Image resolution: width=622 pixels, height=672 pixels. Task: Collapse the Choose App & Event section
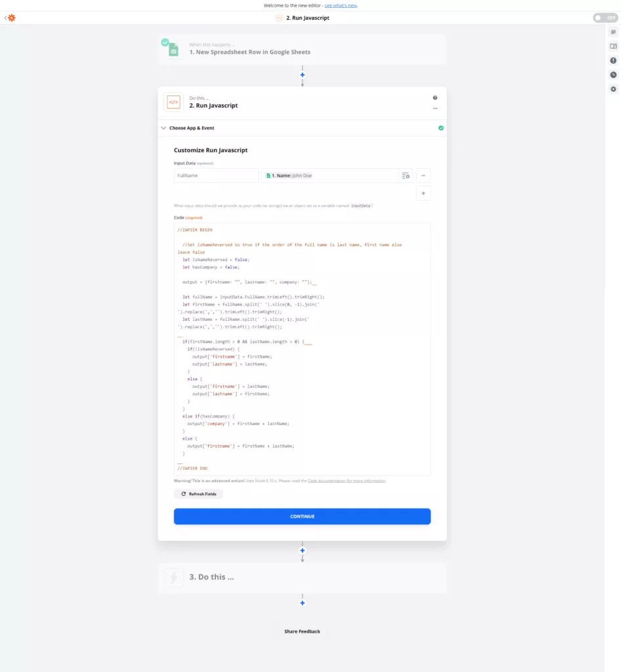[302, 128]
